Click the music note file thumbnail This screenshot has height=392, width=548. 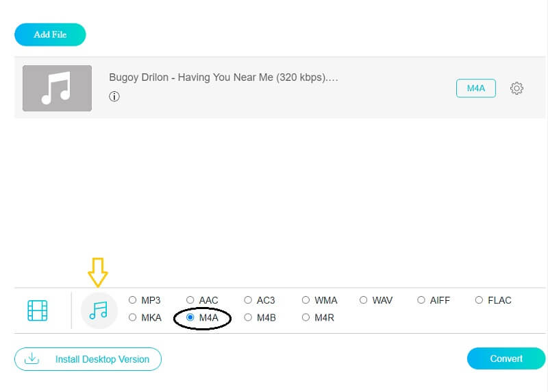tap(57, 88)
